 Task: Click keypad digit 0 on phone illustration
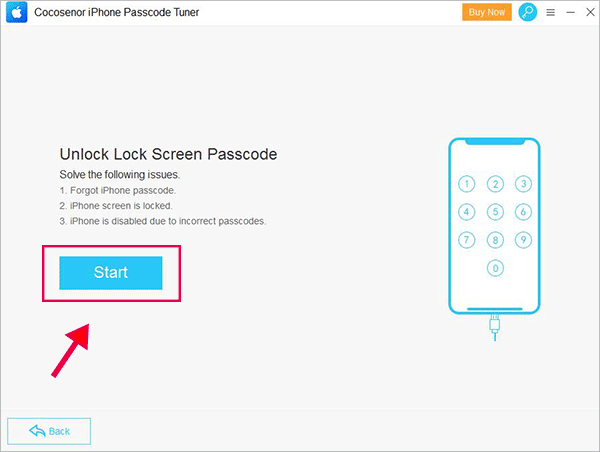495,268
